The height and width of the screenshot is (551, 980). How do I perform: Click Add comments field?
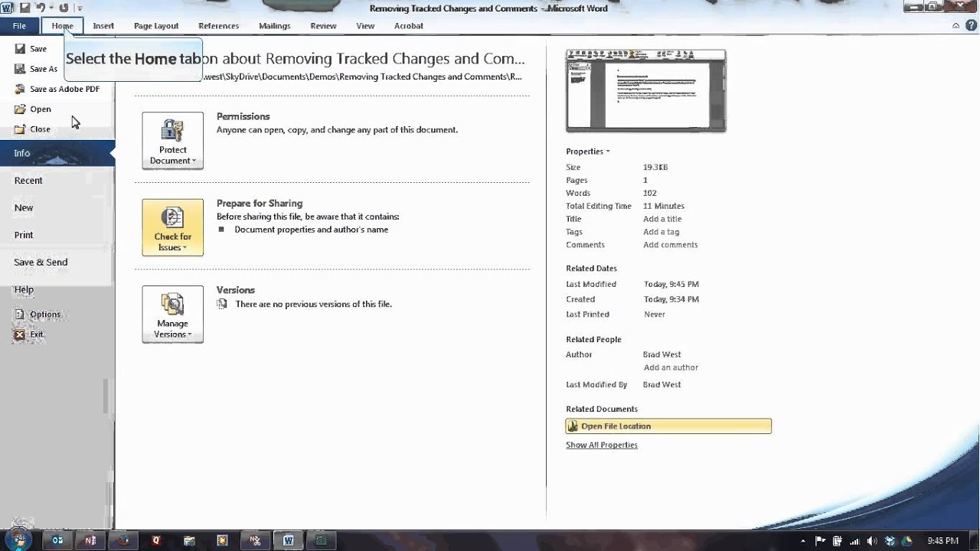[671, 245]
